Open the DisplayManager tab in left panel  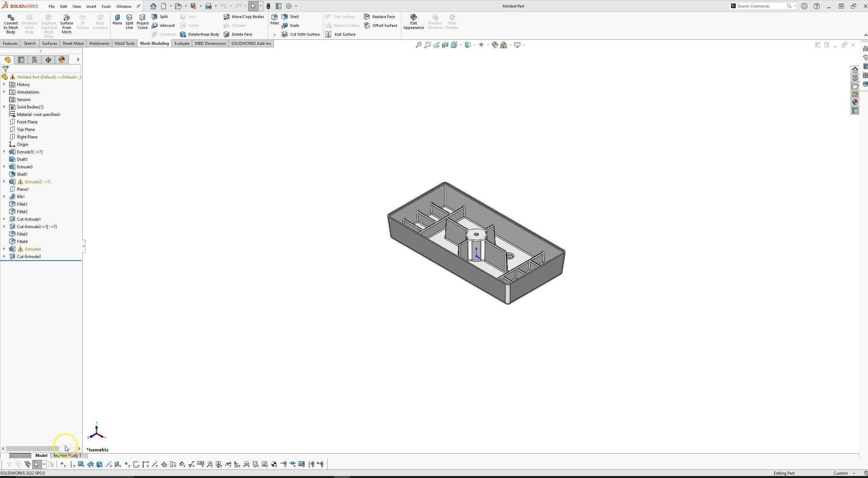pyautogui.click(x=62, y=59)
